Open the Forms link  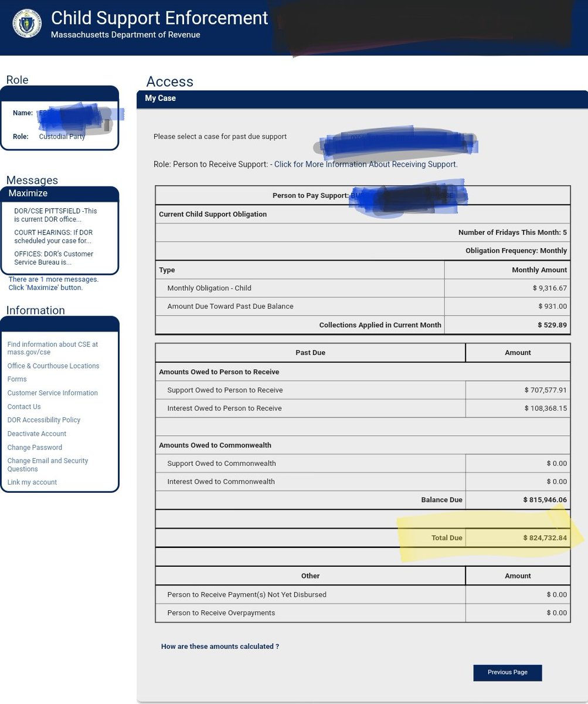pyautogui.click(x=17, y=380)
